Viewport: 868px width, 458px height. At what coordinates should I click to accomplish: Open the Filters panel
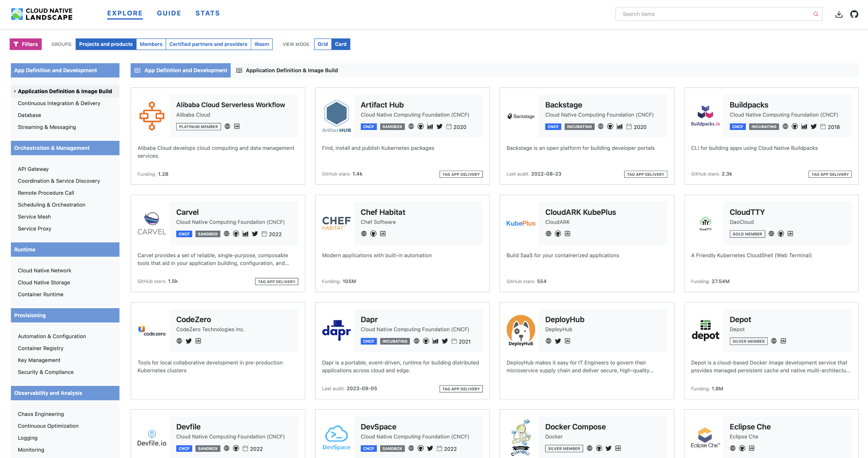(26, 44)
